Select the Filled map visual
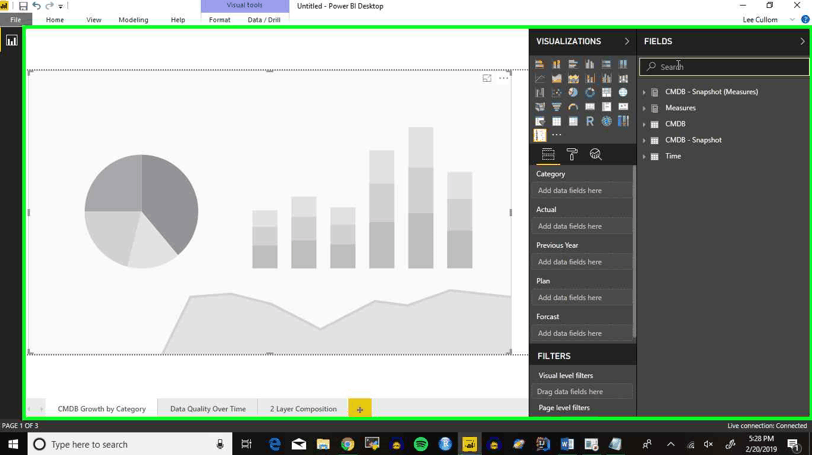 coord(540,107)
